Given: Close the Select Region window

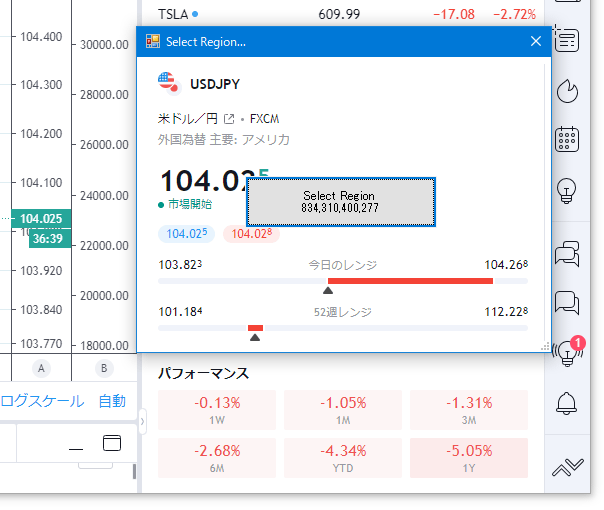Looking at the screenshot, I should point(536,41).
